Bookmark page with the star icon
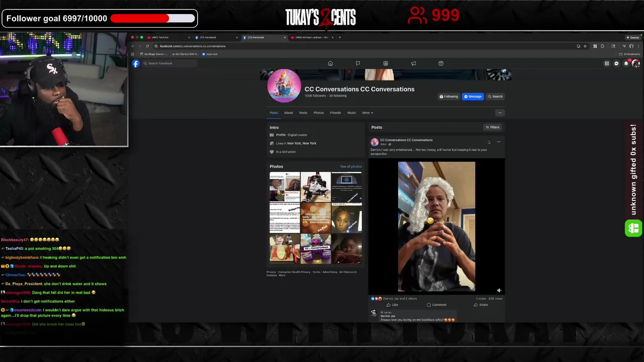Image resolution: width=644 pixels, height=362 pixels. (585, 46)
